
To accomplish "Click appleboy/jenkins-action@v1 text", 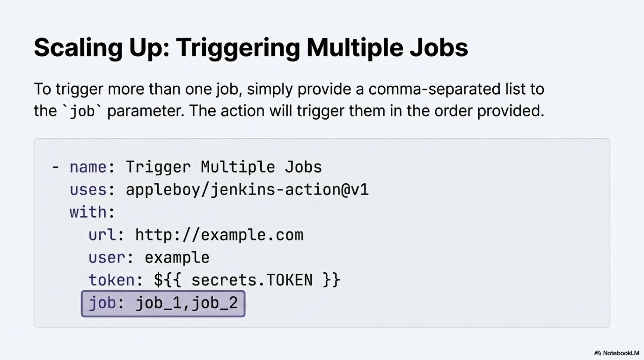I will tap(247, 190).
